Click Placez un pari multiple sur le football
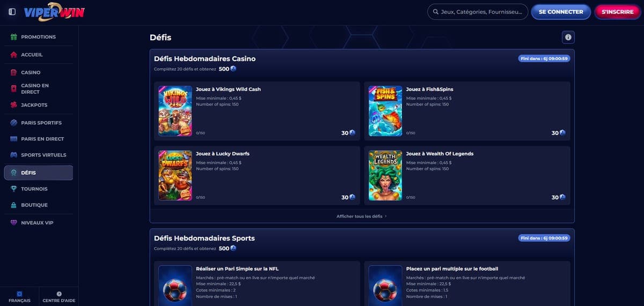 click(x=452, y=268)
